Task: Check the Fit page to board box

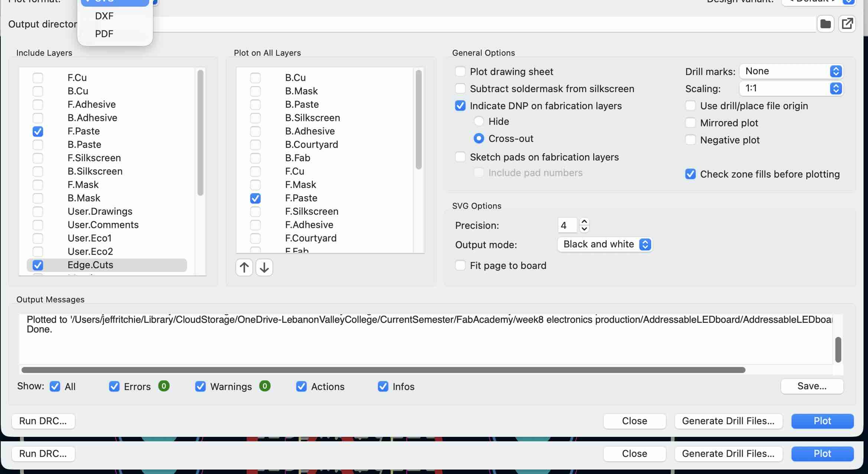Action: [460, 266]
